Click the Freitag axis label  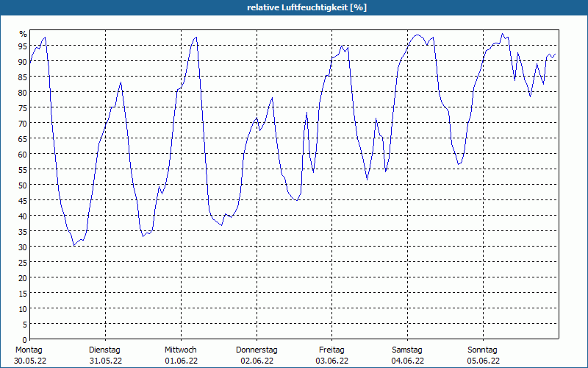pyautogui.click(x=331, y=350)
